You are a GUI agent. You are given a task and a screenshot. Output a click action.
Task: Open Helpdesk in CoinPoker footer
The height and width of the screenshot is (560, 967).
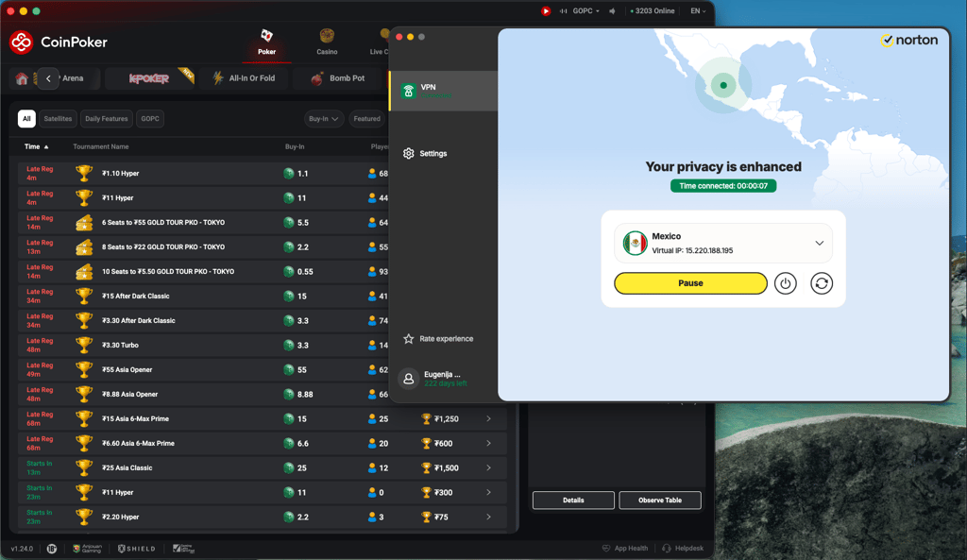tap(683, 549)
